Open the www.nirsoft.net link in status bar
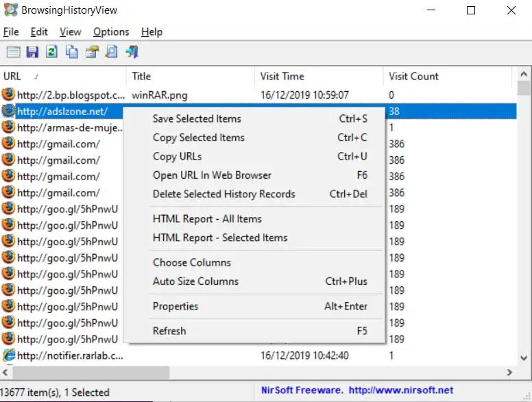Viewport: 532px width, 402px height. [400, 390]
